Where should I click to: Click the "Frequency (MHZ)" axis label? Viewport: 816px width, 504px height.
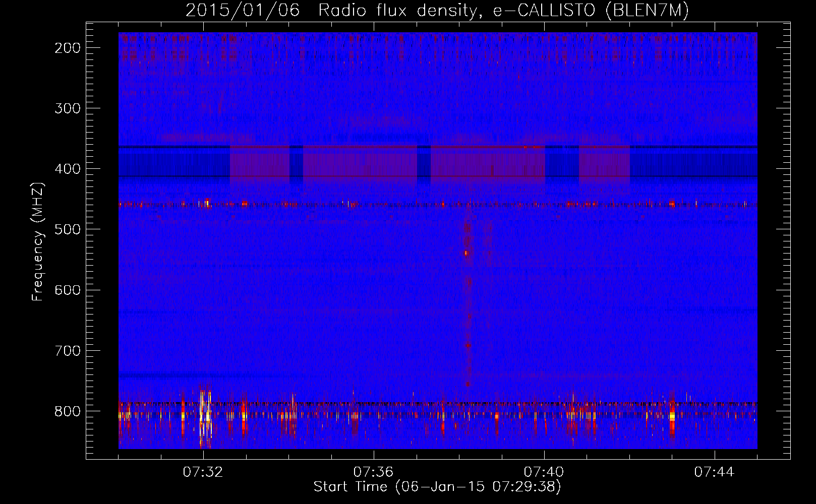[x=37, y=241]
